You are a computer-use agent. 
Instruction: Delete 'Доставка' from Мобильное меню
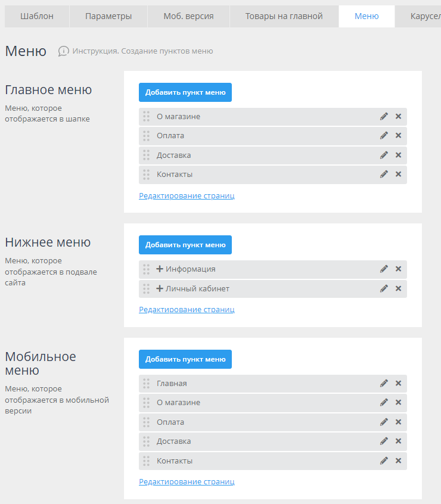(398, 441)
